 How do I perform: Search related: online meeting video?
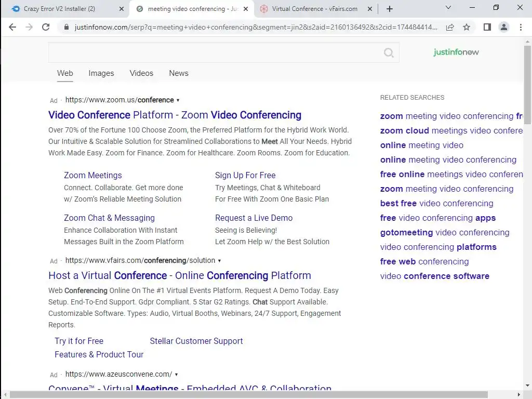tap(421, 145)
